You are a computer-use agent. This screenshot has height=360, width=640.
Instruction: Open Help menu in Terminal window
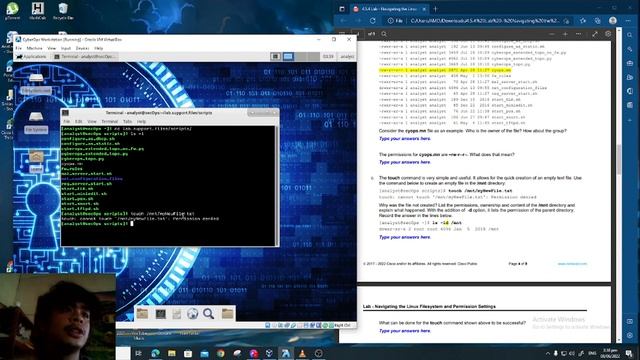tap(141, 122)
